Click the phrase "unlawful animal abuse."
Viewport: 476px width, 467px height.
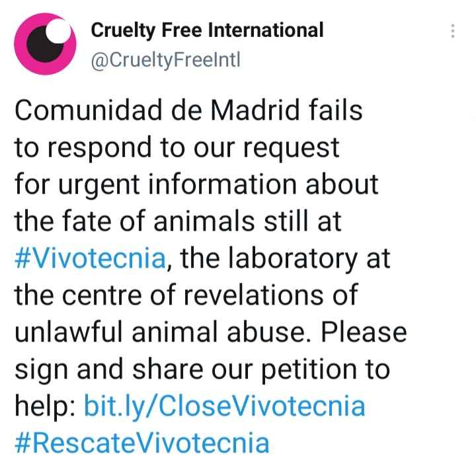163,332
